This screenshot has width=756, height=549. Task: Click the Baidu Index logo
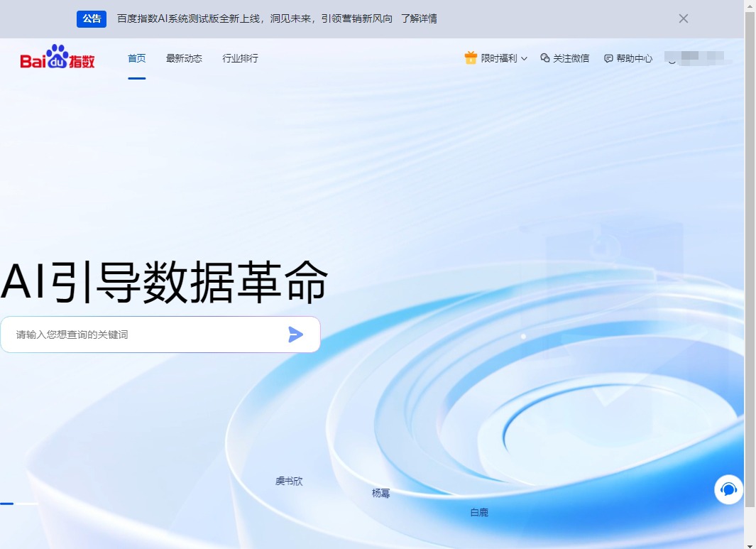pos(57,58)
